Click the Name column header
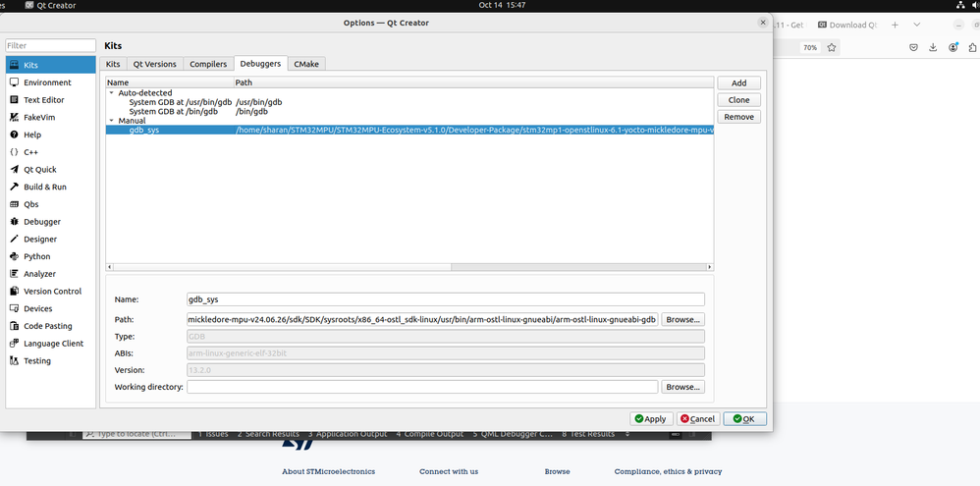980x486 pixels. point(170,82)
